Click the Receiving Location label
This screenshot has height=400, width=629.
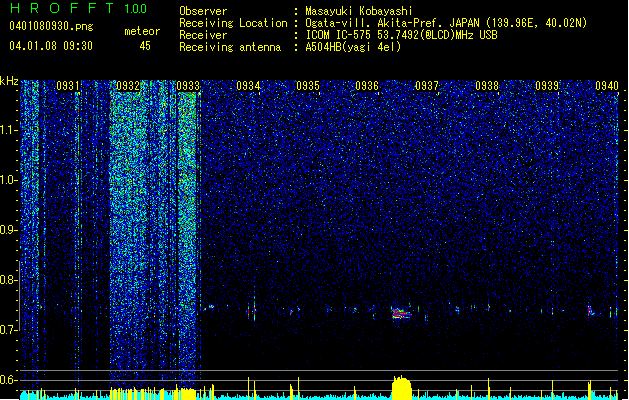click(233, 23)
